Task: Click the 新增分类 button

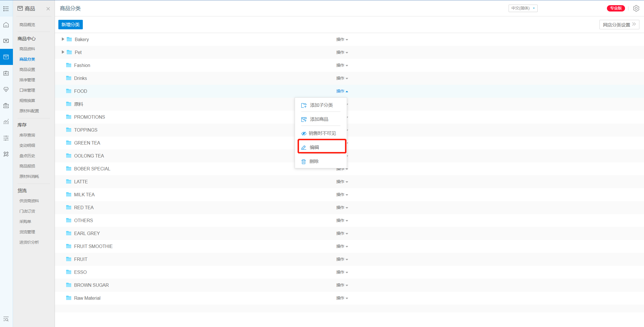Action: point(70,25)
